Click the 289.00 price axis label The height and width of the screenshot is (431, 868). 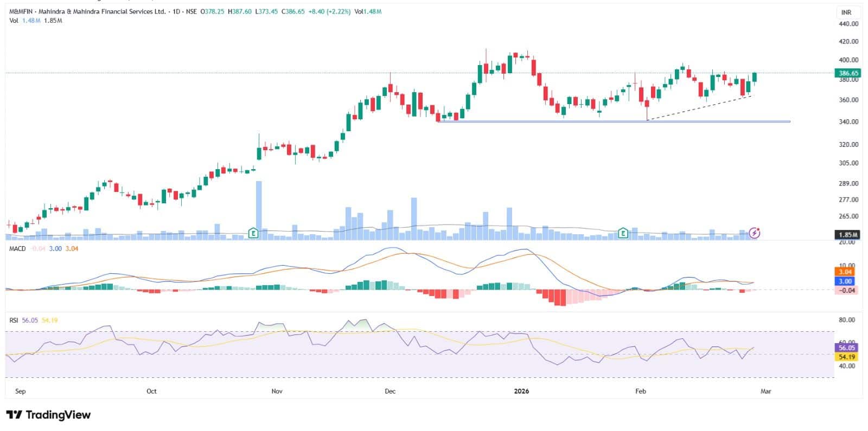point(848,184)
